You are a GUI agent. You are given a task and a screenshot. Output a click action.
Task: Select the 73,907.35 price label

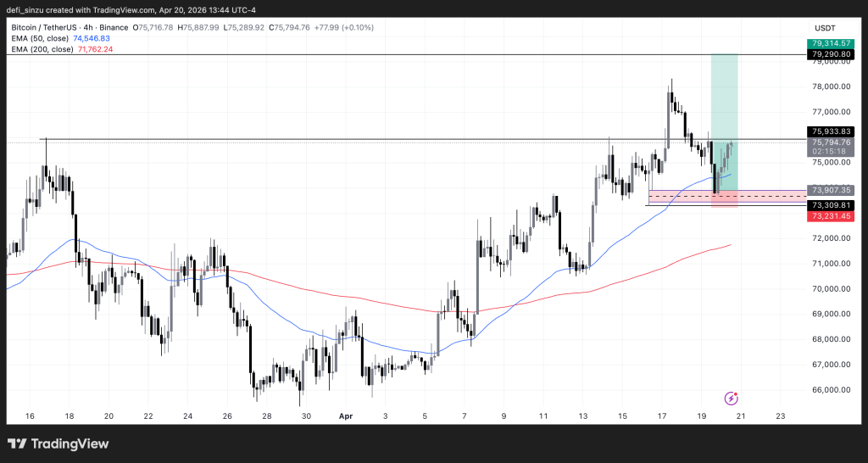[x=831, y=191]
